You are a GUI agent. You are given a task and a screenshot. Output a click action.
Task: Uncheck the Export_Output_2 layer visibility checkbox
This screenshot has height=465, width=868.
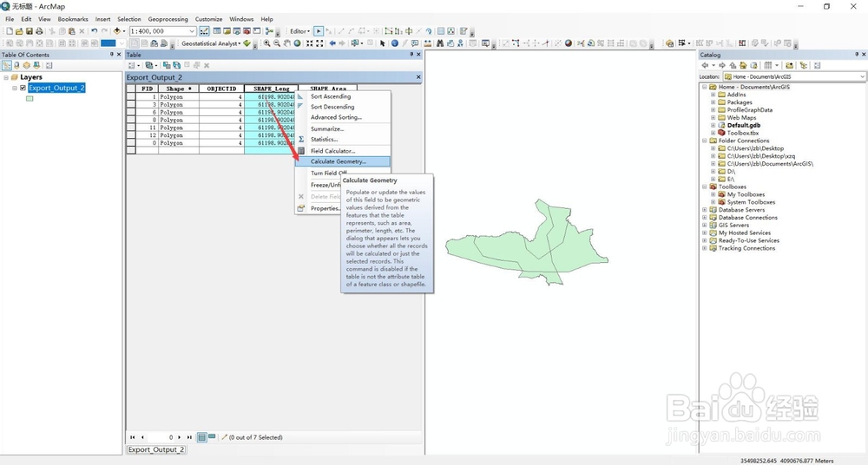[x=23, y=88]
